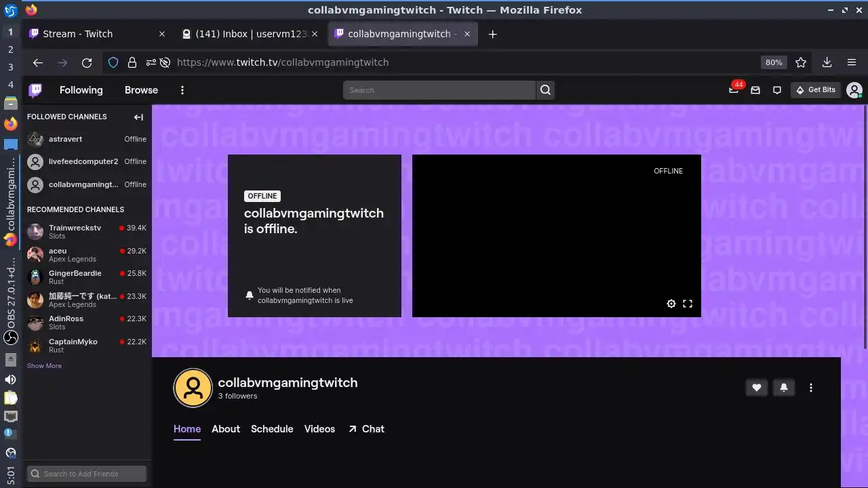The height and width of the screenshot is (488, 868).
Task: Open the Following page
Action: [81, 90]
